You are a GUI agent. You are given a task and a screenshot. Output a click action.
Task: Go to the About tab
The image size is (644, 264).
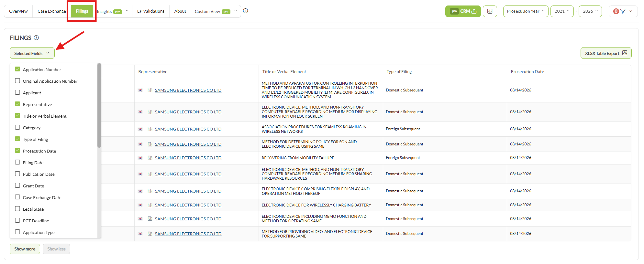point(180,11)
